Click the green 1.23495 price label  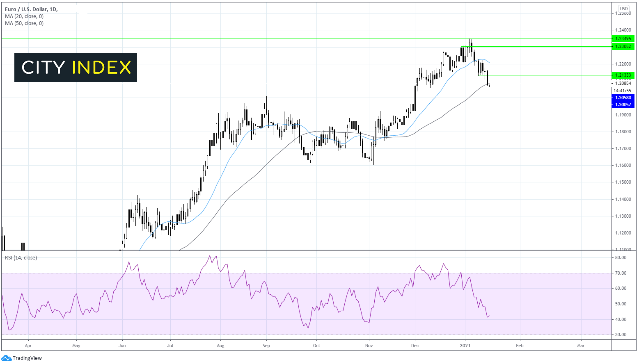click(x=623, y=39)
